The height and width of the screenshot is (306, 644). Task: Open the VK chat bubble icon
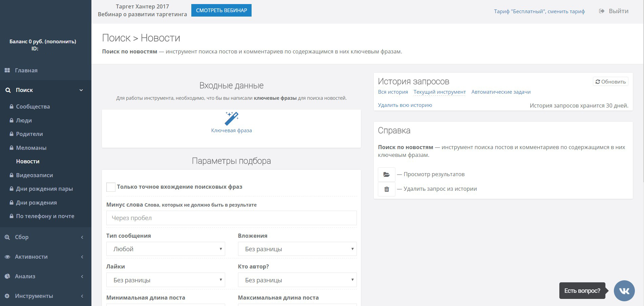pos(624,291)
